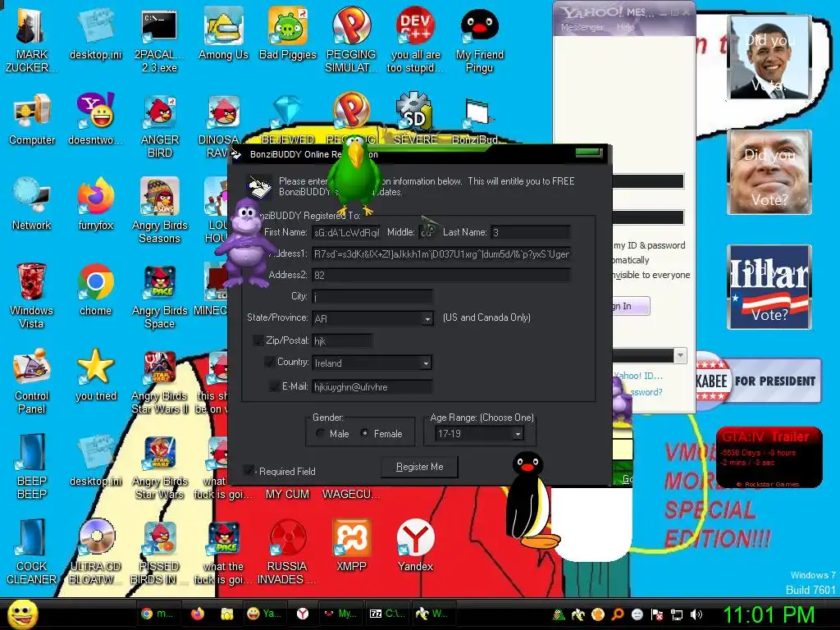Image resolution: width=840 pixels, height=630 pixels.
Task: Click the City input field
Action: [x=372, y=297]
